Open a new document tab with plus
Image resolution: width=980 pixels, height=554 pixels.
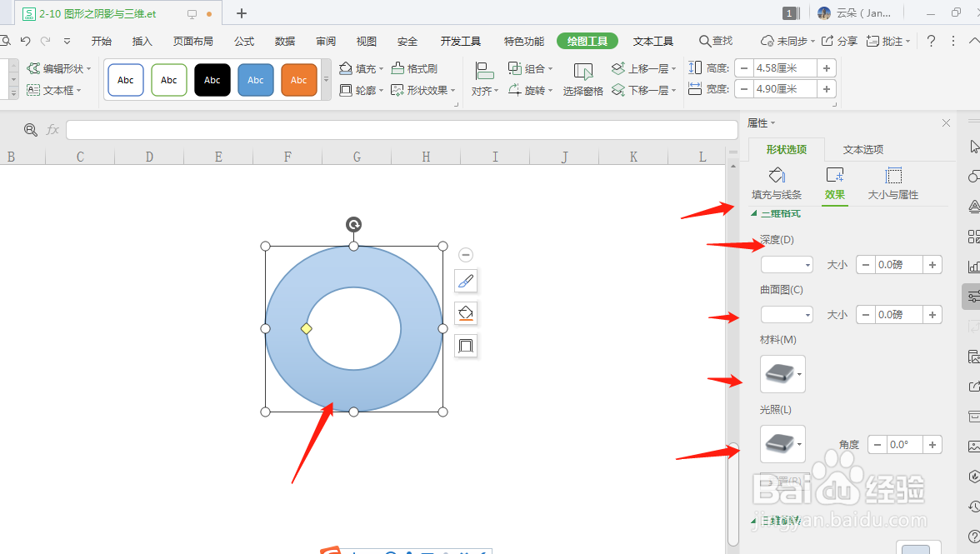click(x=242, y=13)
